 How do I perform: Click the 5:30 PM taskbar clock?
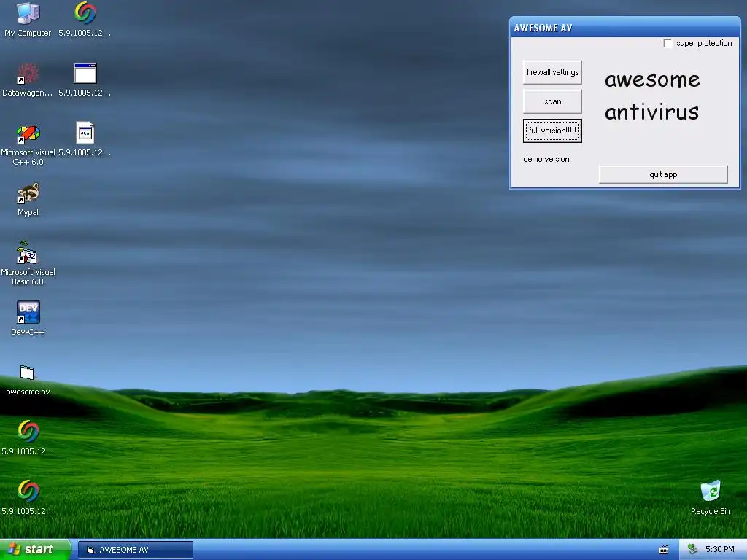pyautogui.click(x=719, y=550)
